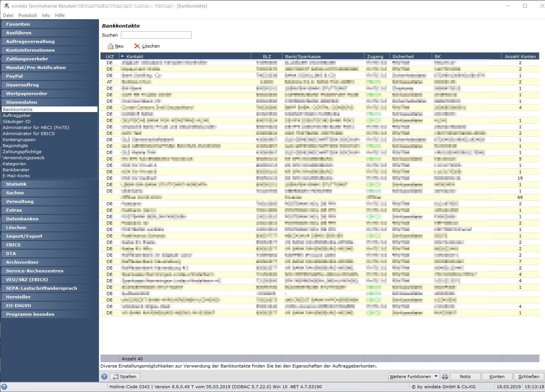This screenshot has height=392, width=545.
Task: Open Administrator für EBICS
Action: (x=29, y=134)
